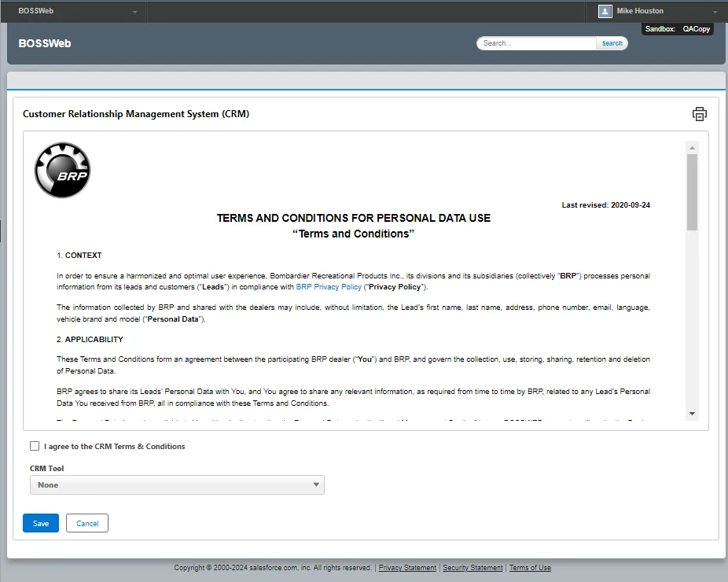Open the Mike Houston user menu arrow

pos(715,12)
